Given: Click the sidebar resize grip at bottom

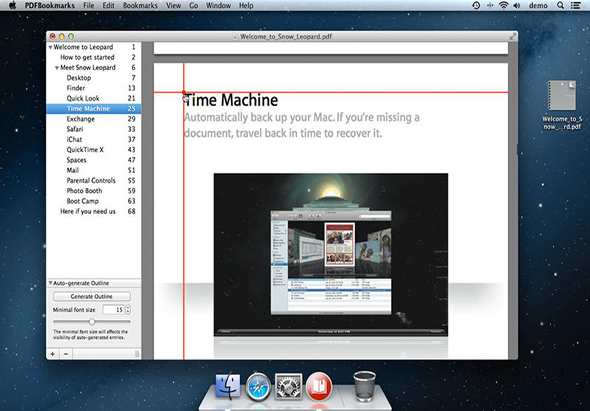Looking at the screenshot, I should pos(137,354).
